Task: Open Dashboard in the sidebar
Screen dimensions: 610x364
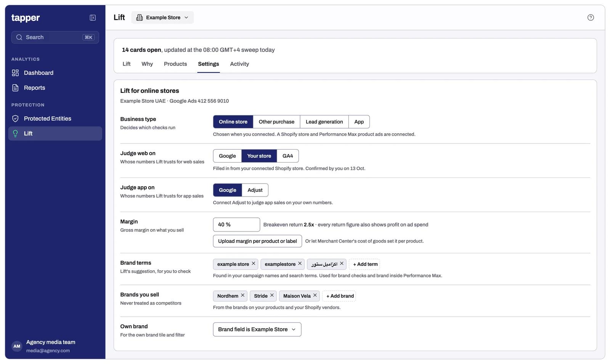Action: click(x=55, y=73)
